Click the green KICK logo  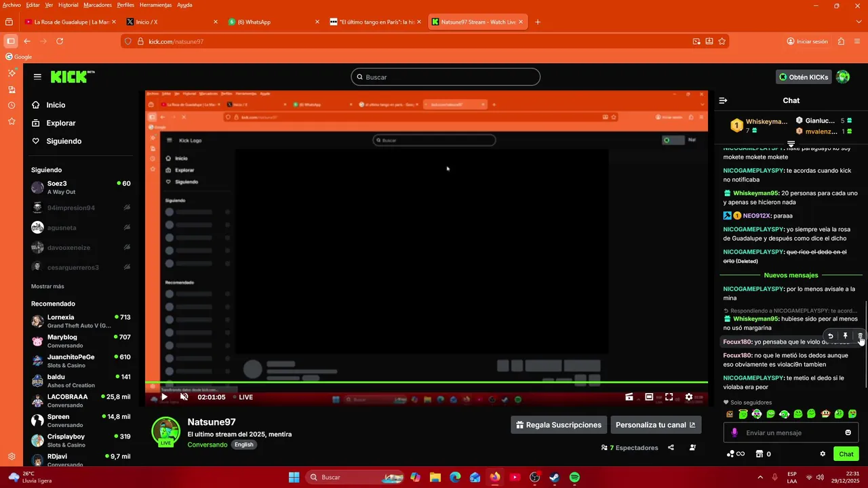[x=73, y=77]
